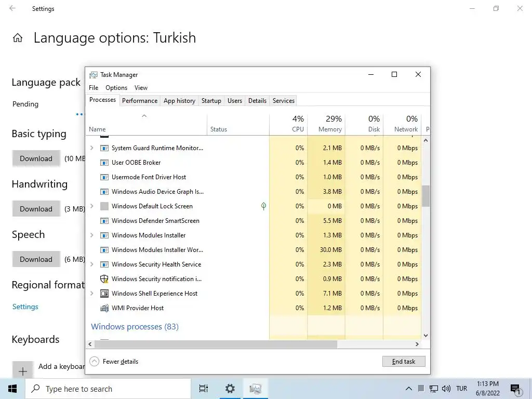Image resolution: width=532 pixels, height=399 pixels.
Task: Click the Windows Default Lock Screen icon
Action: coord(104,206)
